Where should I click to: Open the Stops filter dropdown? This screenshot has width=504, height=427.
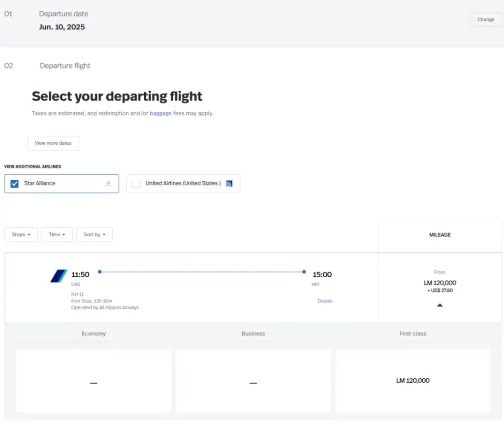click(21, 235)
